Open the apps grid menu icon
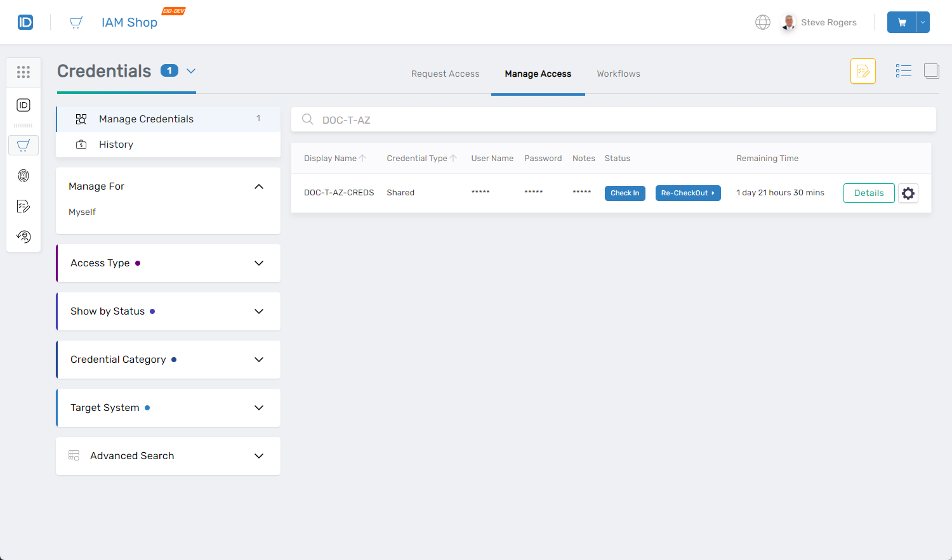The width and height of the screenshot is (952, 560). coord(23,72)
